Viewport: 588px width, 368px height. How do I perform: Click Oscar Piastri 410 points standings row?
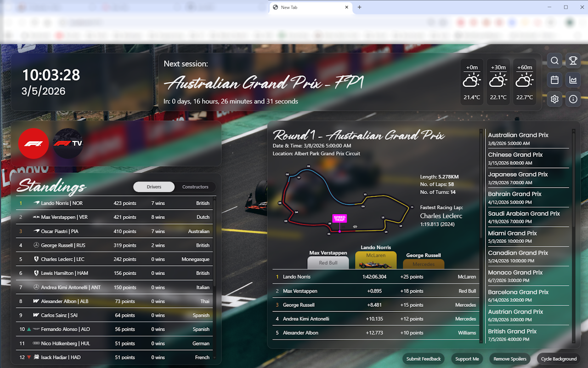114,231
